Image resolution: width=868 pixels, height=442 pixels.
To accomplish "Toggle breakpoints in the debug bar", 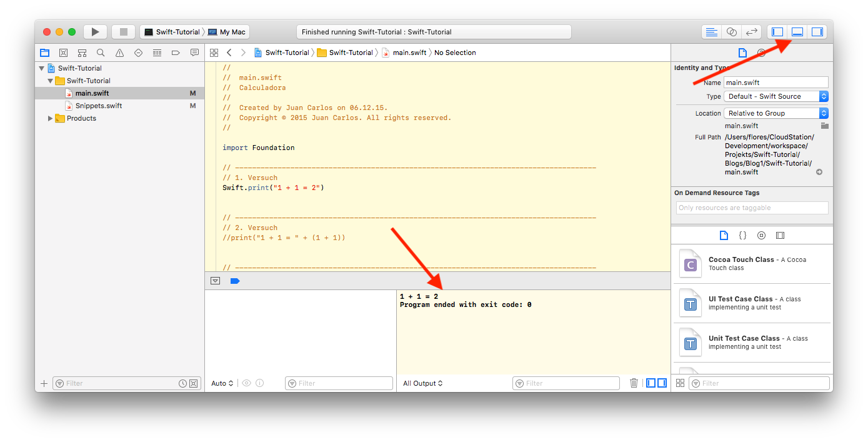I will point(235,281).
